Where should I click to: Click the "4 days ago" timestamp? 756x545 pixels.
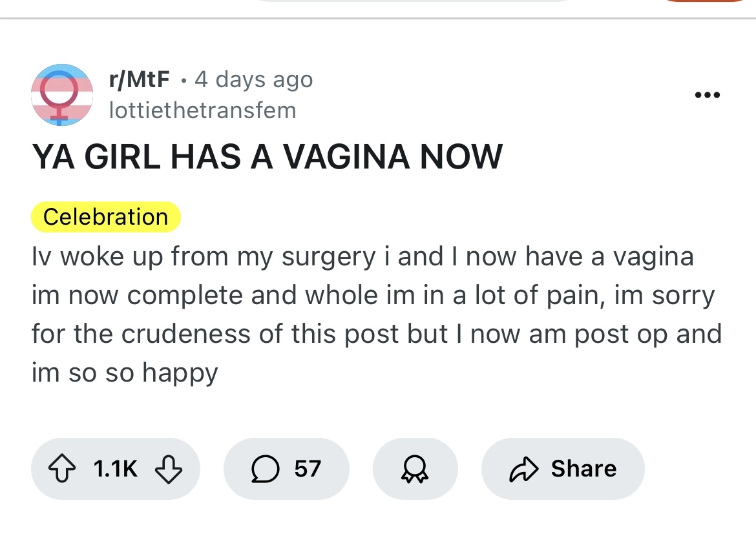(253, 79)
